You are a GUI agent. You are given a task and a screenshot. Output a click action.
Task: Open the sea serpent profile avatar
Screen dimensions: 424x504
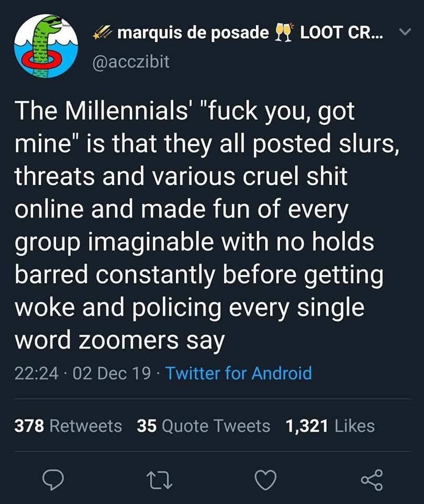pyautogui.click(x=46, y=46)
